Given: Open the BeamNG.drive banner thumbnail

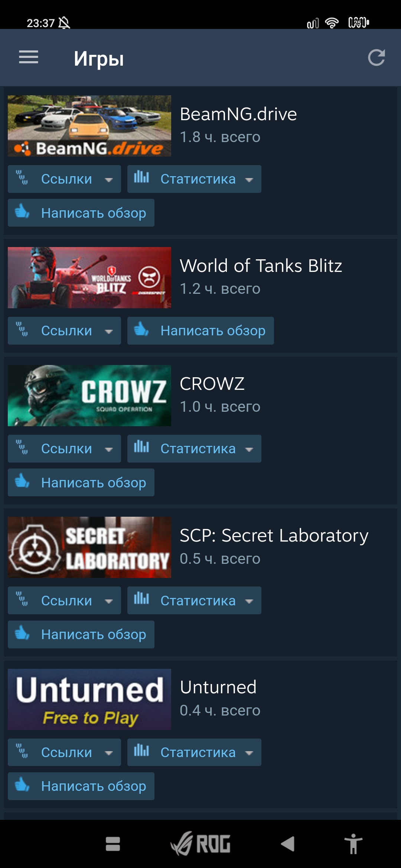Looking at the screenshot, I should (x=89, y=126).
